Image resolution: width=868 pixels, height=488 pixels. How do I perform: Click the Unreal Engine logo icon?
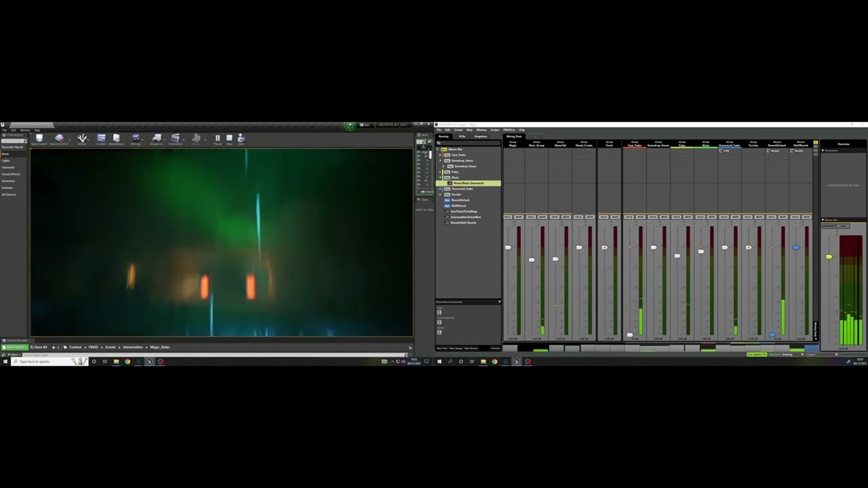tap(3, 125)
